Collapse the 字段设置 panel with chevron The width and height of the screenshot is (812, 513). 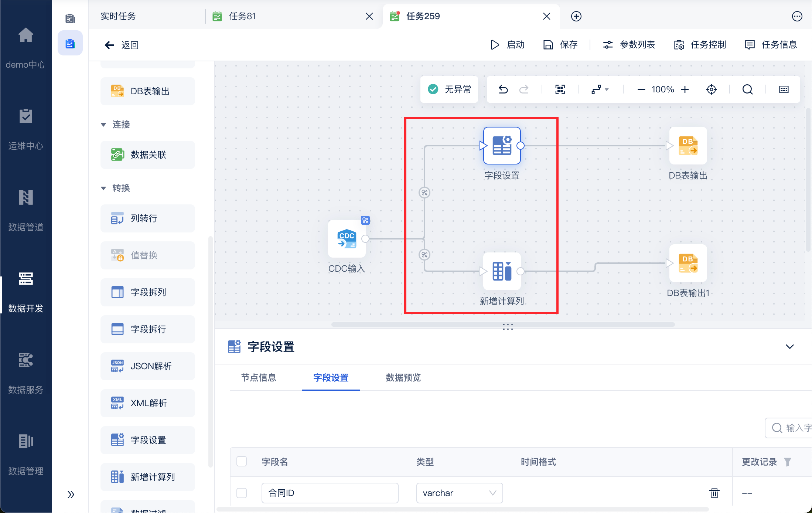click(789, 347)
